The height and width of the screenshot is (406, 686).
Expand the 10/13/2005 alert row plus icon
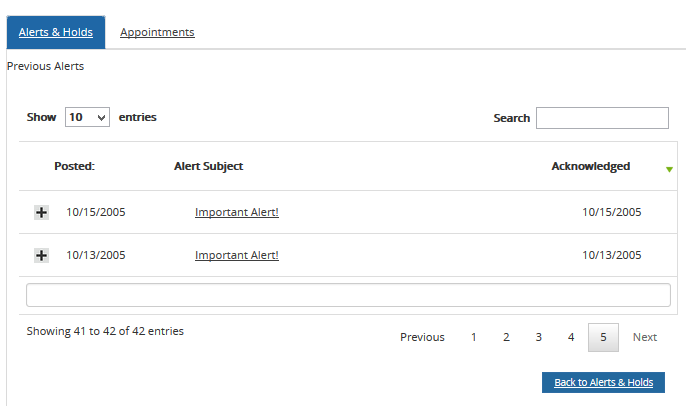[x=41, y=255]
